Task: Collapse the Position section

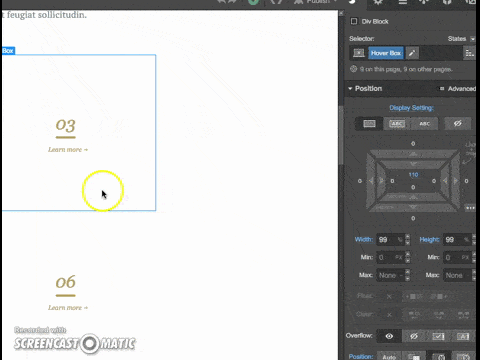Action: [350, 89]
